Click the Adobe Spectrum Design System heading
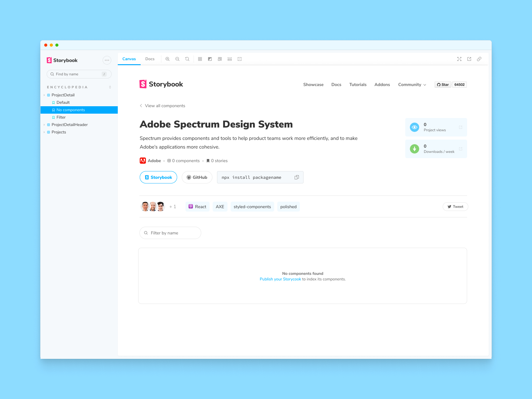 [216, 124]
